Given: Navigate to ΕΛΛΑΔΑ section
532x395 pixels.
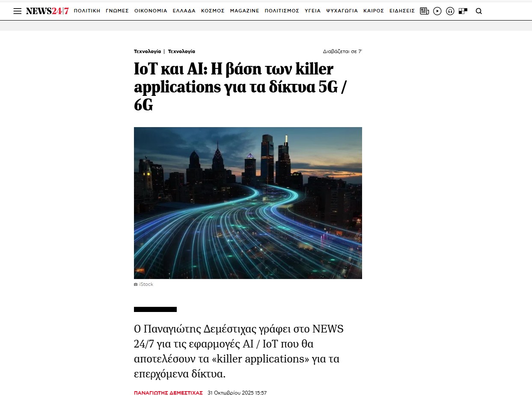Looking at the screenshot, I should pos(184,11).
